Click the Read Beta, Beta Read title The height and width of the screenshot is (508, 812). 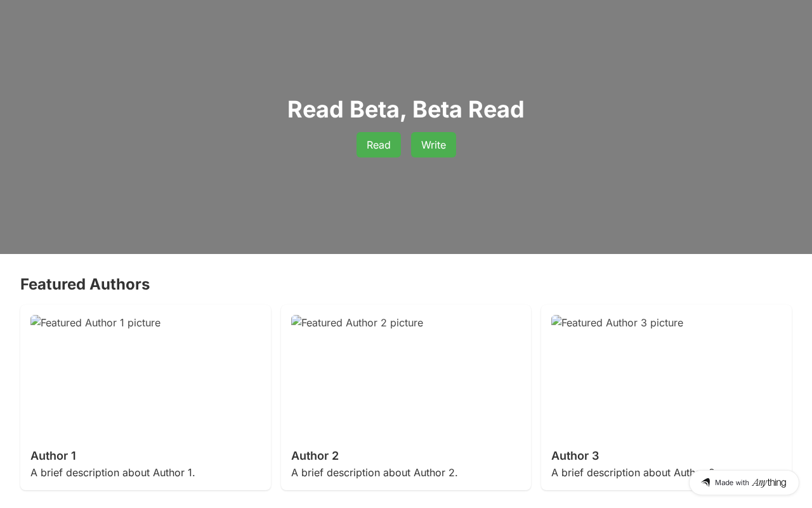pos(406,109)
